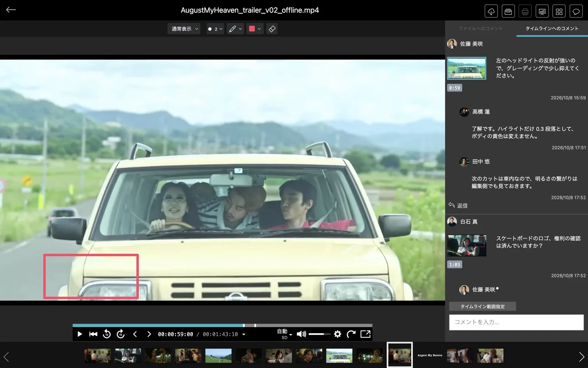Click the cloud download icon
The width and height of the screenshot is (588, 368).
(491, 11)
